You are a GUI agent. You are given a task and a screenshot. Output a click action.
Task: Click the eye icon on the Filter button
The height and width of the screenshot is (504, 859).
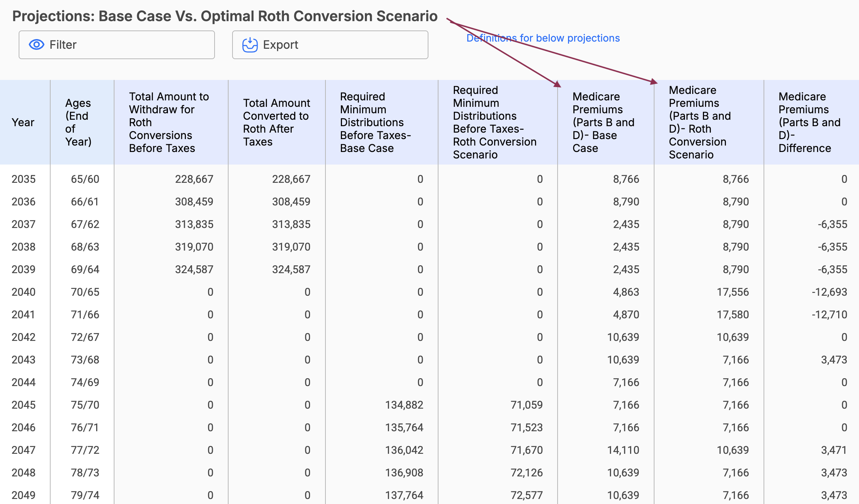36,44
